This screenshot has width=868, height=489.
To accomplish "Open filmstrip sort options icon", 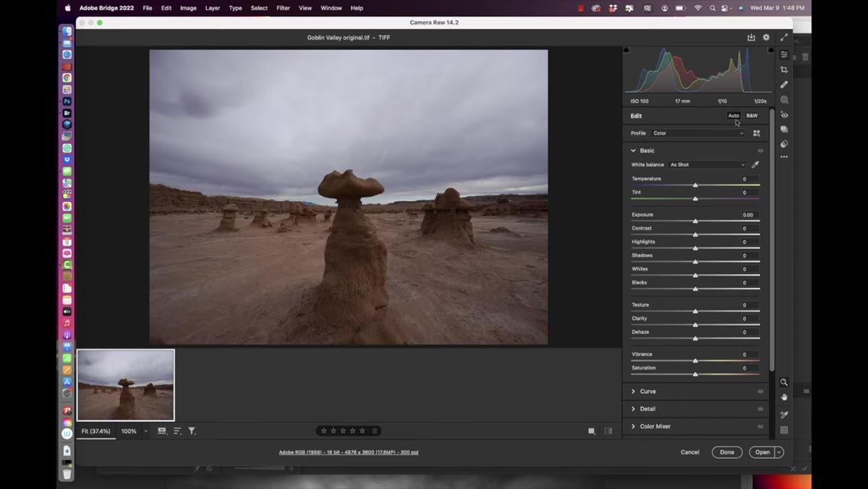I will [177, 431].
